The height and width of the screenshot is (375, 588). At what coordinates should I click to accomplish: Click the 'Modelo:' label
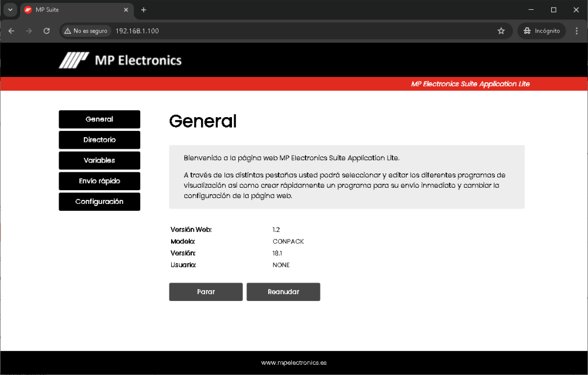click(x=183, y=242)
